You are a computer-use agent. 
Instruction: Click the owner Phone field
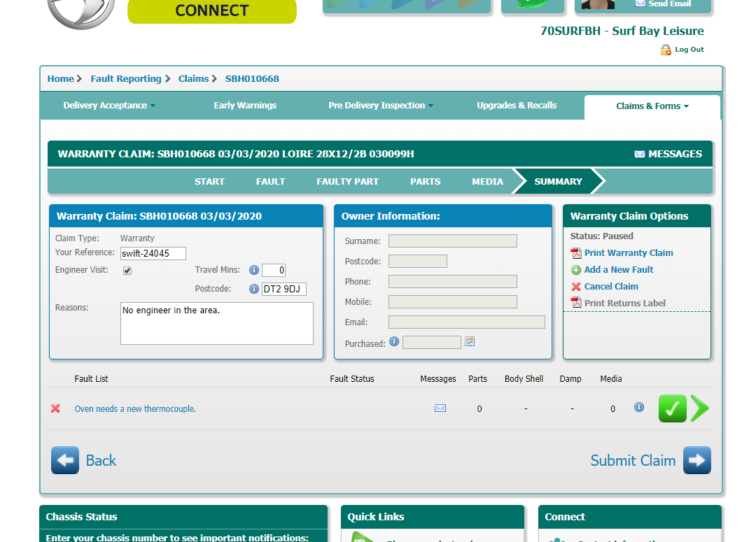tap(453, 281)
